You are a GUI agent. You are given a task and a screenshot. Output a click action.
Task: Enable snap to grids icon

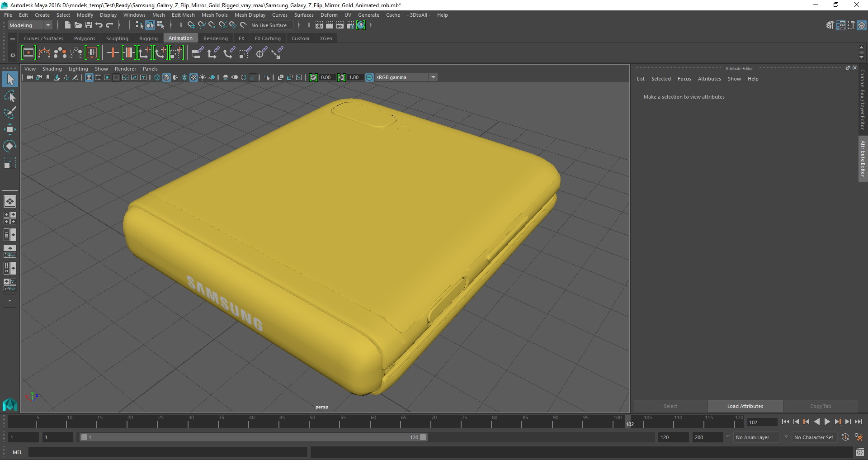tap(191, 25)
